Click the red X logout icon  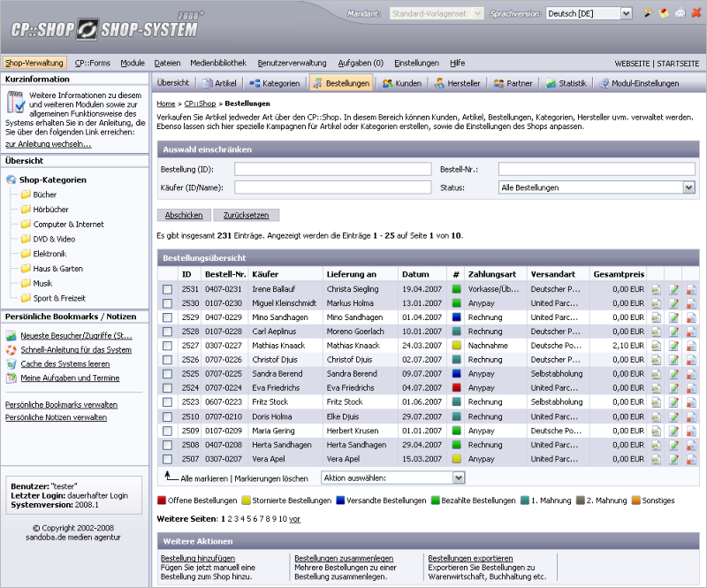695,13
